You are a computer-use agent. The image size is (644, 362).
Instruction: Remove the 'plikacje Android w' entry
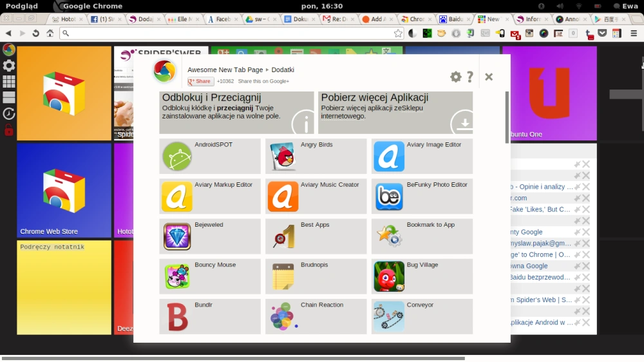pyautogui.click(x=586, y=323)
